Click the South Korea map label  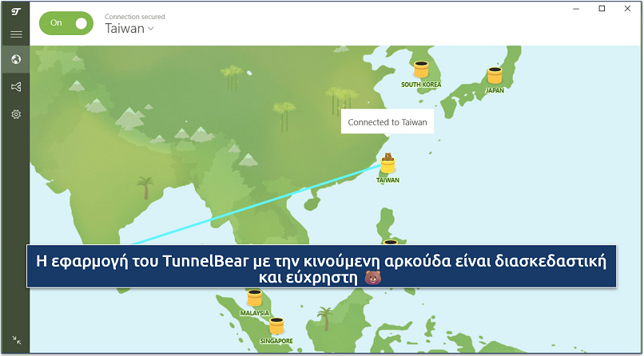point(421,85)
